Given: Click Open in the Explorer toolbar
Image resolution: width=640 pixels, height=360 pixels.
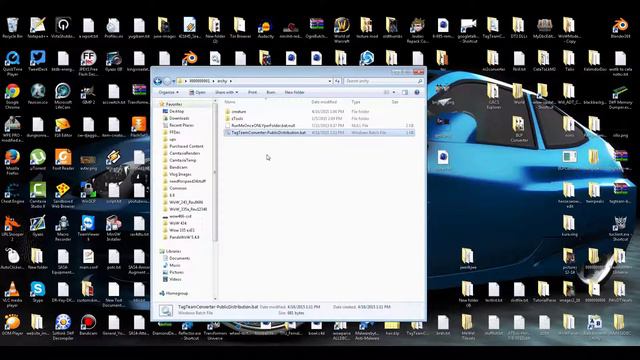Looking at the screenshot, I should [198, 93].
